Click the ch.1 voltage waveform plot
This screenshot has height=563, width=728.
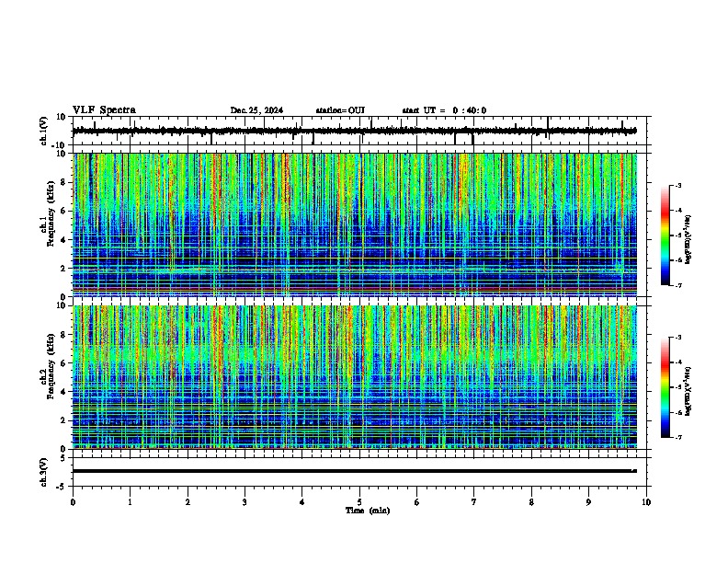click(361, 131)
